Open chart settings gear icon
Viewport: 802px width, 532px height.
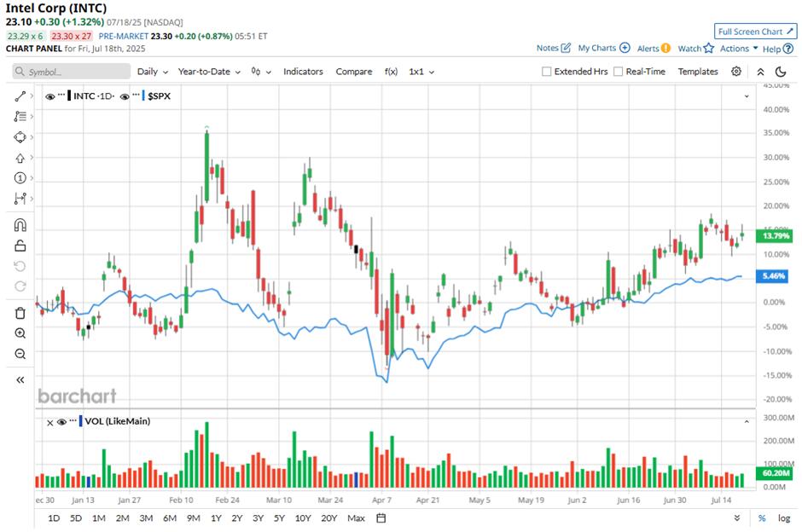736,72
